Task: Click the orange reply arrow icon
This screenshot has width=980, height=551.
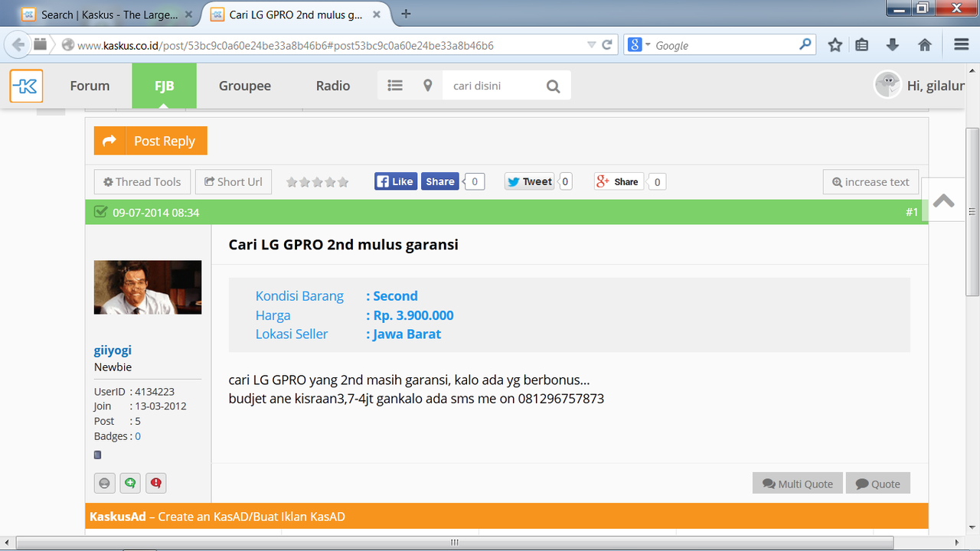Action: 109,141
